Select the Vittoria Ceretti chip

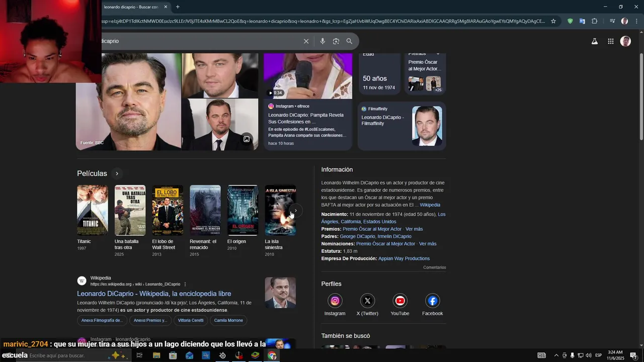click(191, 320)
